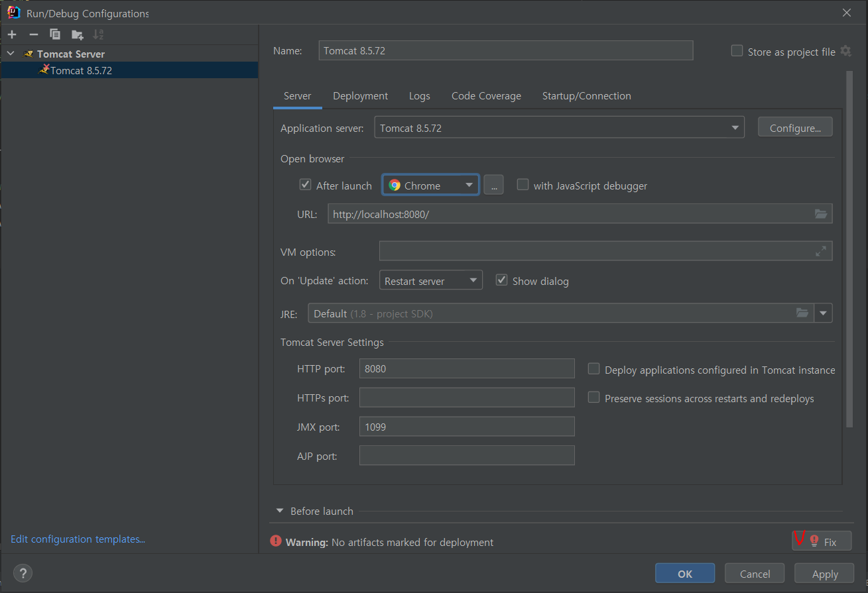The height and width of the screenshot is (593, 868).
Task: Remove the selected configuration
Action: (34, 34)
